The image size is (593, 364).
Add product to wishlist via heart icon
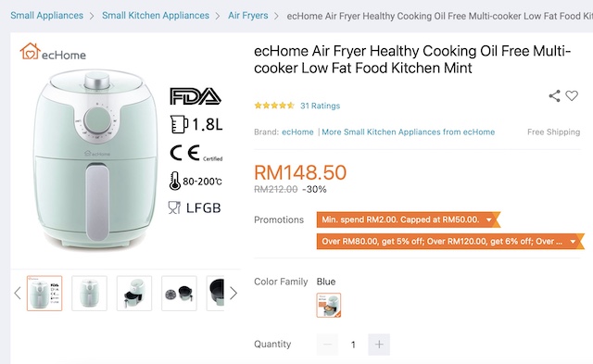click(572, 96)
